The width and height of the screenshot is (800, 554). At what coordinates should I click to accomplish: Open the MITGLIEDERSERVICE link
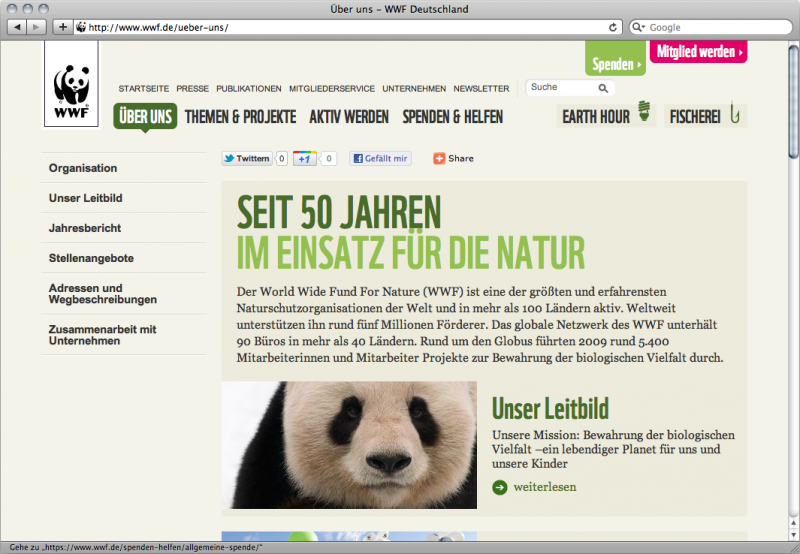click(332, 89)
